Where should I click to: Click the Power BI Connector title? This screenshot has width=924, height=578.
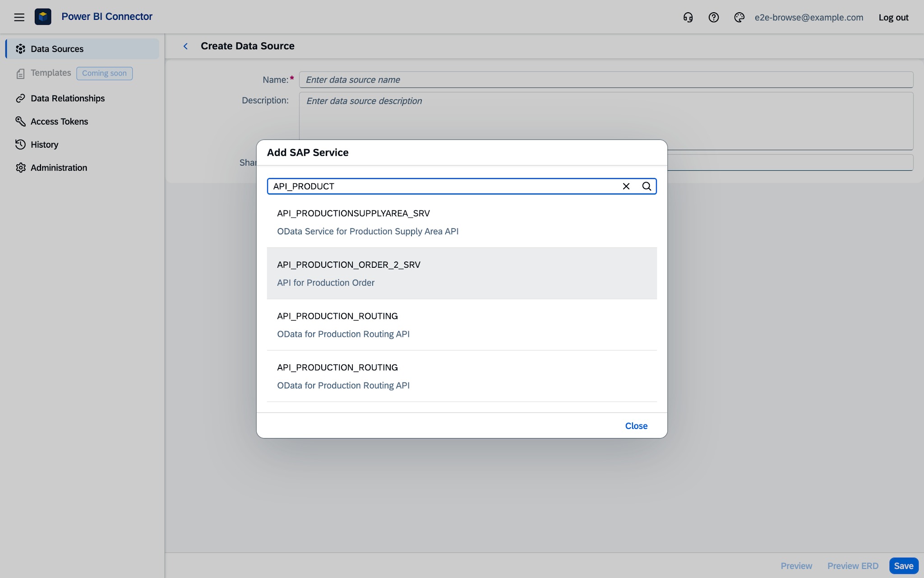pos(107,17)
